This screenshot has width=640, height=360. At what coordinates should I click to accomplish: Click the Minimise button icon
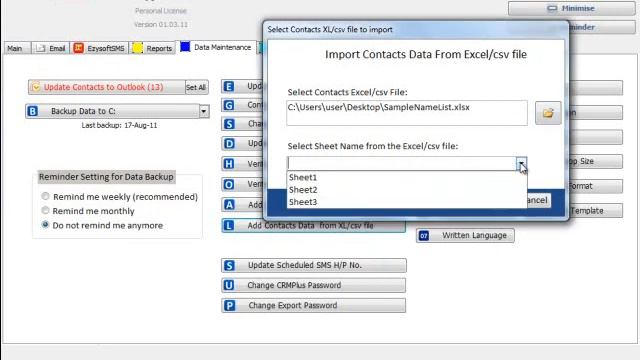[x=552, y=8]
